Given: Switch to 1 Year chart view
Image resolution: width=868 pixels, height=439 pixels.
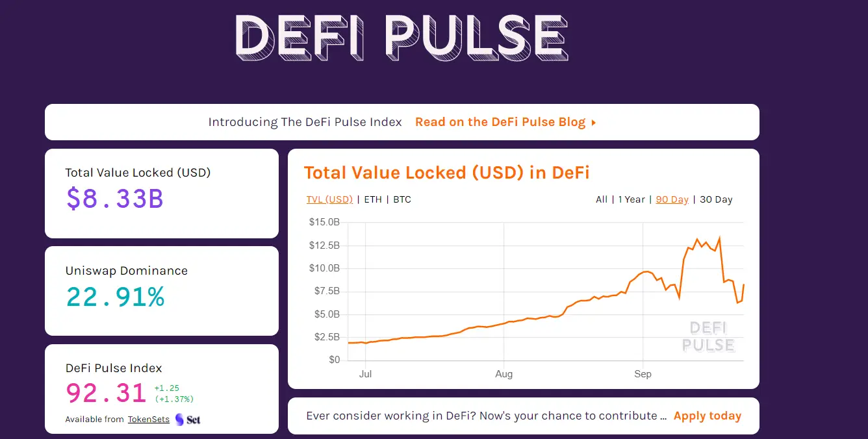Looking at the screenshot, I should (632, 199).
